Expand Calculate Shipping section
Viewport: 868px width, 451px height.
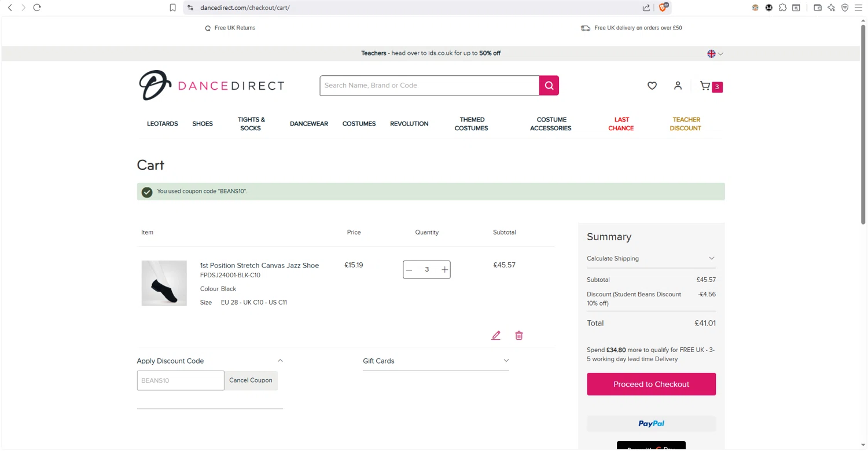coord(651,259)
